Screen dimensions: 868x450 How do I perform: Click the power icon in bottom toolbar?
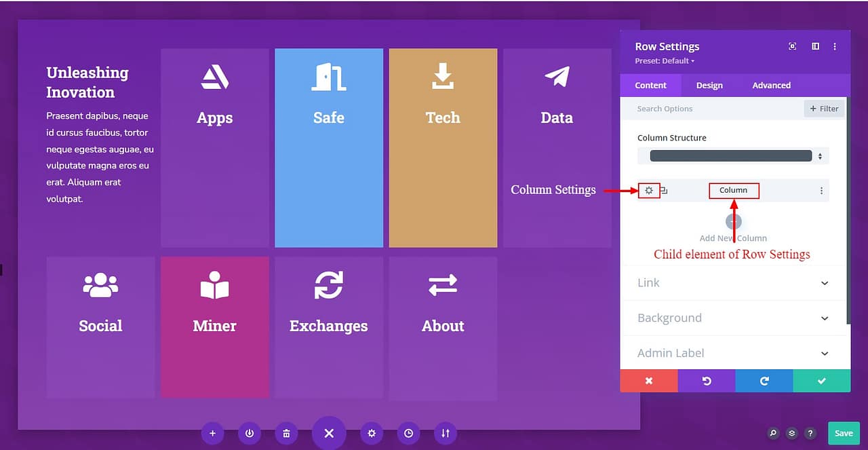coord(250,433)
